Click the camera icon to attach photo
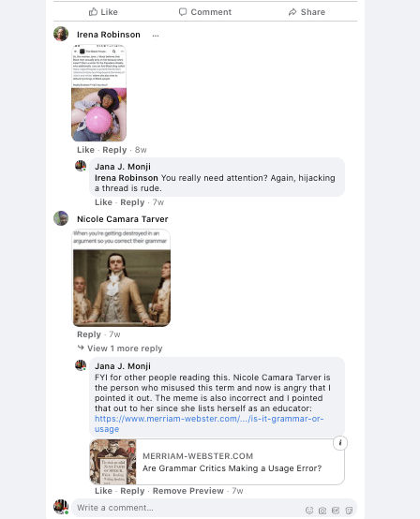 (x=322, y=511)
